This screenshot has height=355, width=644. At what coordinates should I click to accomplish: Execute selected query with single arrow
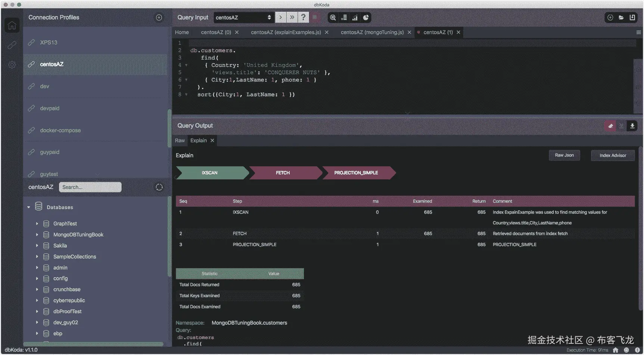point(280,18)
